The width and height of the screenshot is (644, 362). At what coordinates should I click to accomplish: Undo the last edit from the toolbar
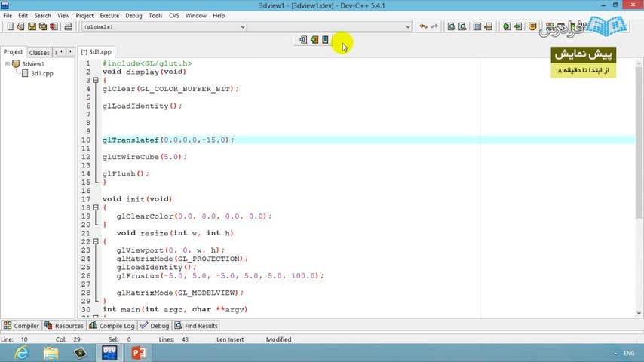point(423,26)
